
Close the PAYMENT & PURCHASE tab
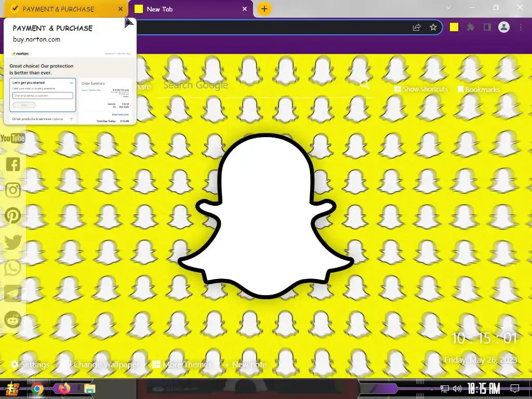tap(121, 9)
